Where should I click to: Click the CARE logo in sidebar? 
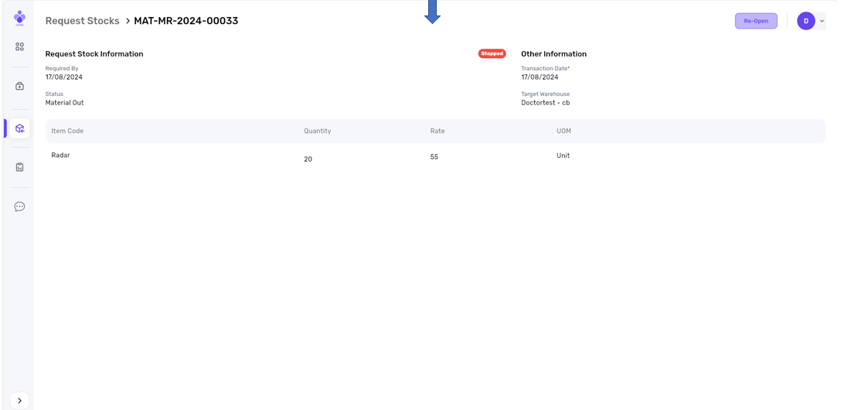click(19, 18)
